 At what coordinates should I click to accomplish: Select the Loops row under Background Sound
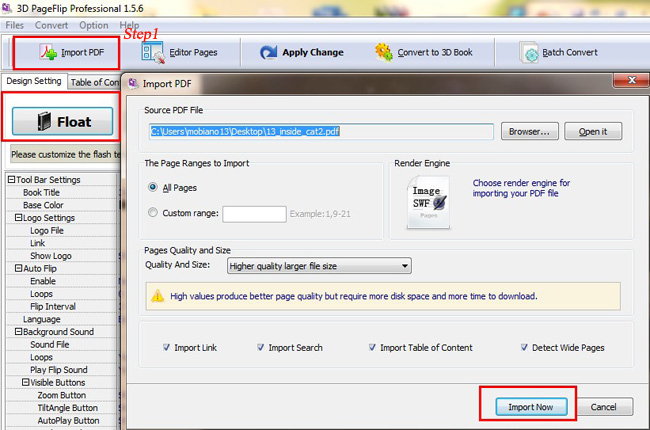[x=61, y=357]
